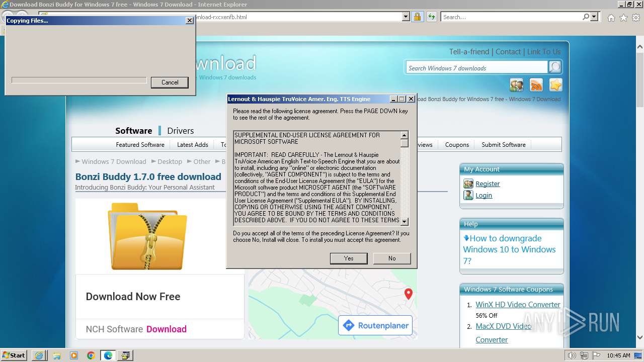Screen dimensions: 644x362
Task: Open the Contact link
Action: (x=508, y=52)
